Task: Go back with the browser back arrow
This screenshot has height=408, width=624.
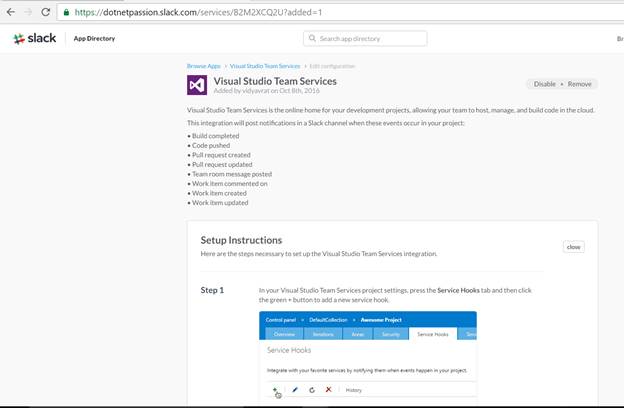Action: 11,12
